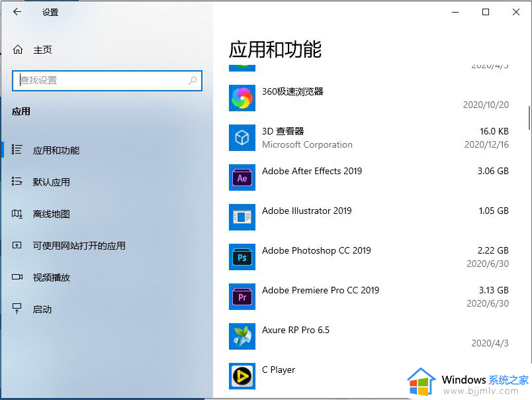Screen dimensions: 532x400
Task: Select Axure RP Pro 6.5 entry
Action: coord(296,330)
